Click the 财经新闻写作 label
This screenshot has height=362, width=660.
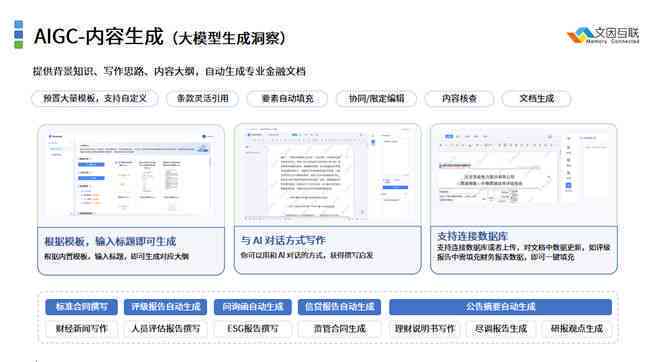point(81,329)
